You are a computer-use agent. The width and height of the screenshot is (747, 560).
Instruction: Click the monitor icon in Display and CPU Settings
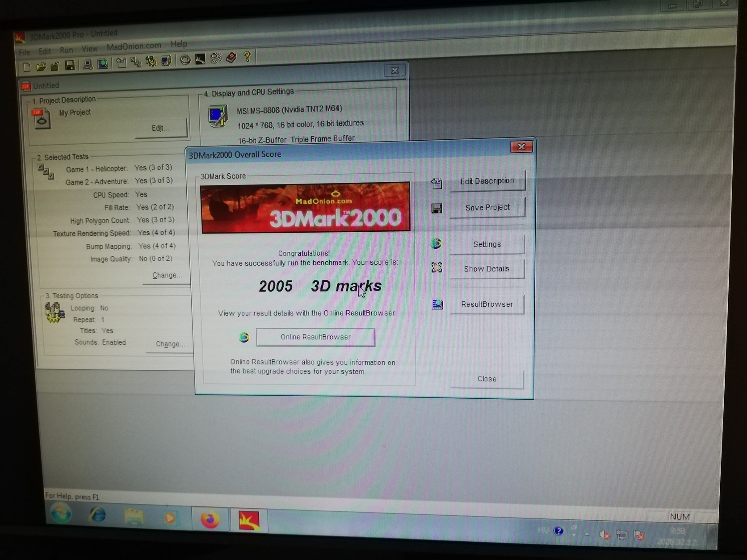pos(218,116)
